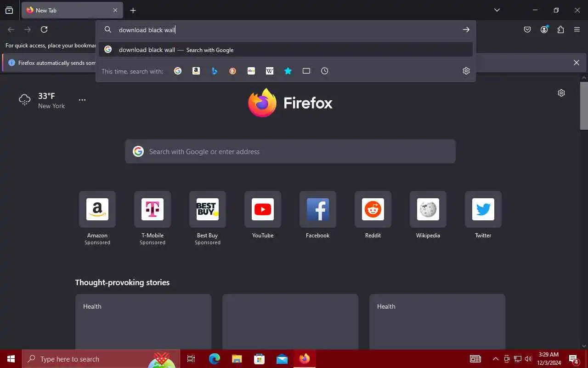The height and width of the screenshot is (368, 588).
Task: Open a new tab with plus button
Action: pyautogui.click(x=133, y=10)
